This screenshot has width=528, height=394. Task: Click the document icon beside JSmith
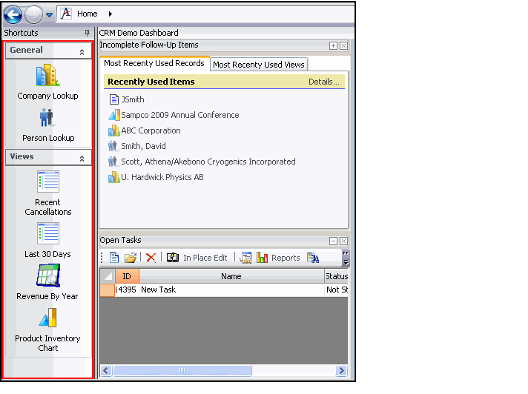pyautogui.click(x=114, y=99)
